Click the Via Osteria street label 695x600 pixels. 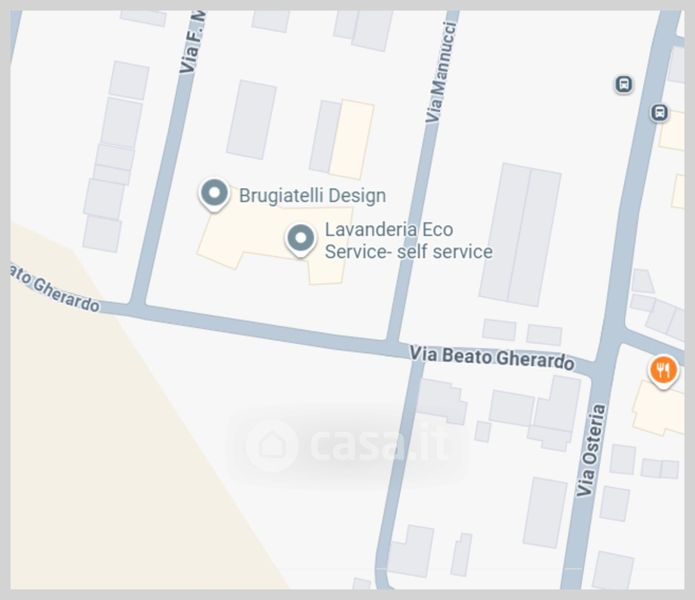[591, 450]
